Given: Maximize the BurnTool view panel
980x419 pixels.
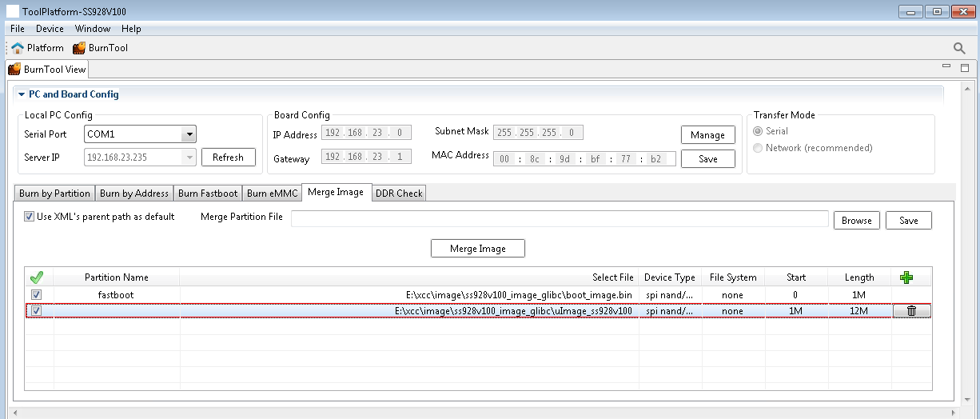Looking at the screenshot, I should point(965,68).
